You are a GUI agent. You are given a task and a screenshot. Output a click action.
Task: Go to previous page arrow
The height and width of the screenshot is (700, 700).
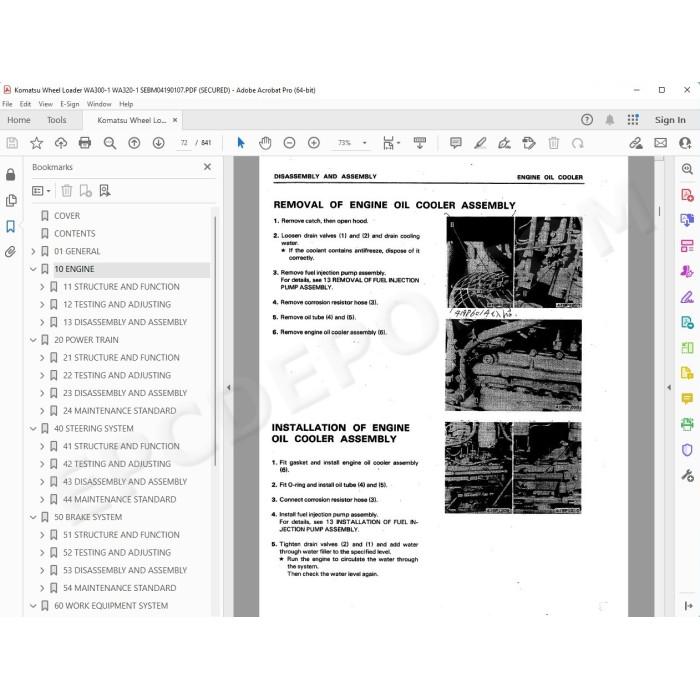pyautogui.click(x=134, y=143)
